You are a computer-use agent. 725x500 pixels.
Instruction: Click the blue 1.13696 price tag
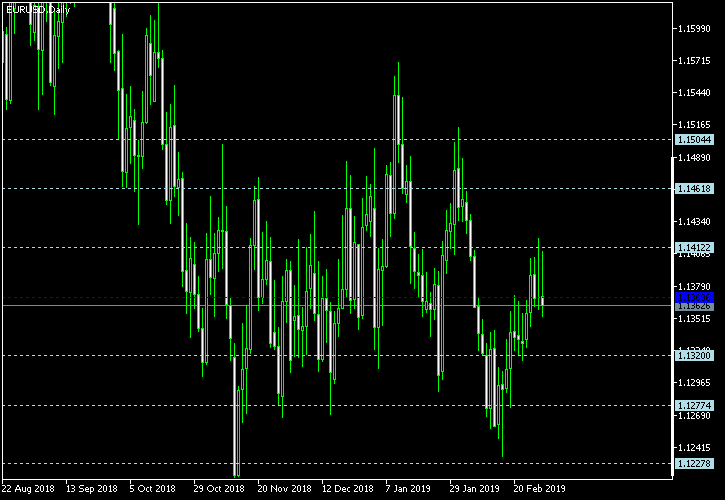coord(694,297)
